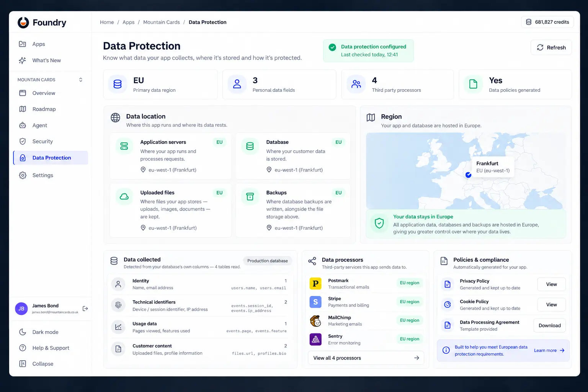The width and height of the screenshot is (588, 392).
Task: Click the Technical identifiers fingerprint icon
Action: tap(118, 305)
